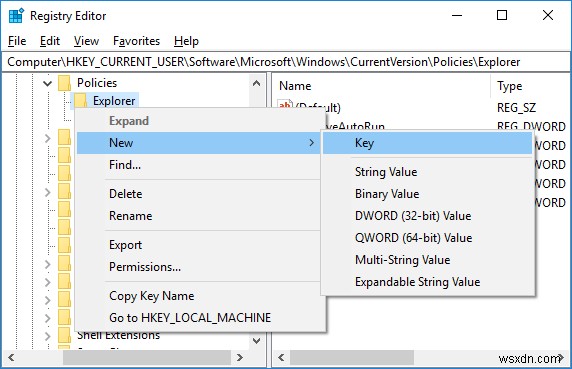The height and width of the screenshot is (369, 572).
Task: Create a new Key from submenu
Action: tap(428, 143)
